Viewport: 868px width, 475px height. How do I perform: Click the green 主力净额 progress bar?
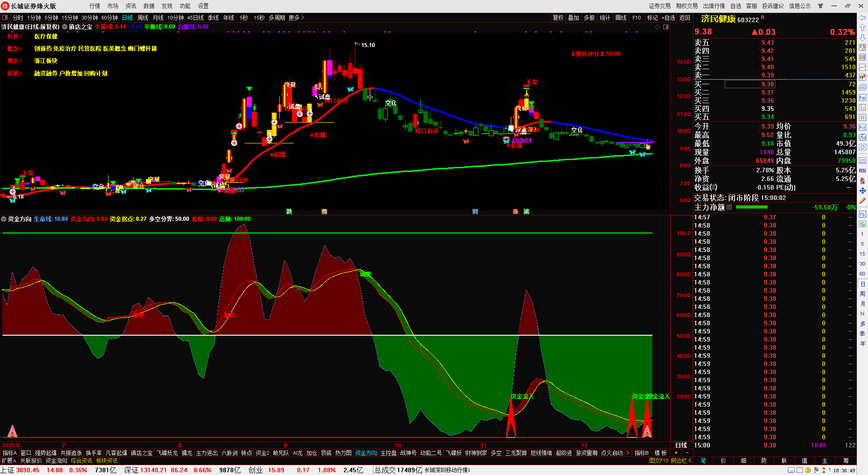tap(751, 207)
